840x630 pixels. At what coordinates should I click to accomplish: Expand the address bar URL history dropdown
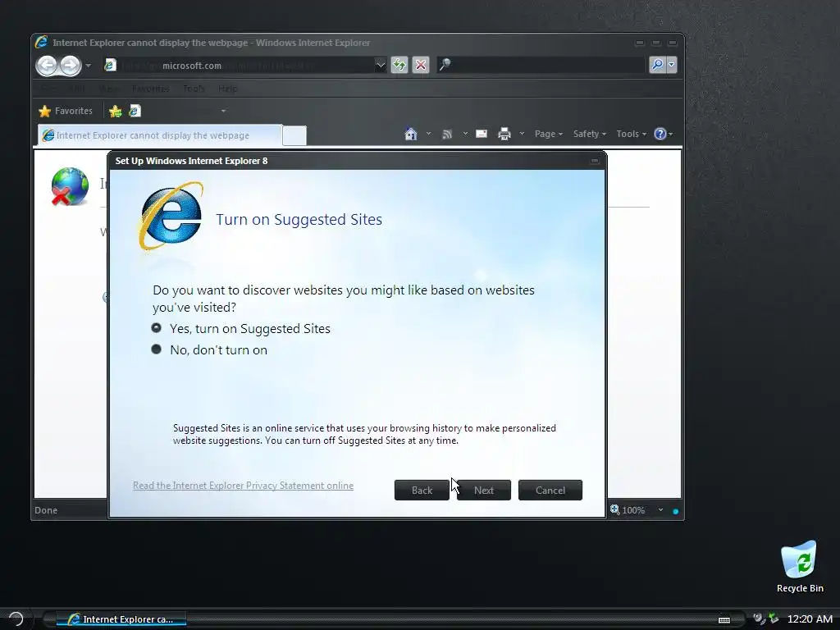click(x=381, y=66)
